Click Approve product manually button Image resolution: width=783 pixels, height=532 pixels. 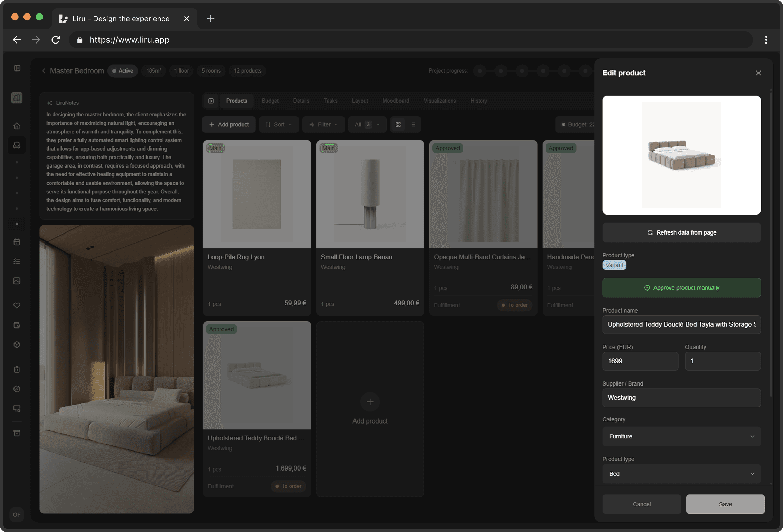(681, 288)
